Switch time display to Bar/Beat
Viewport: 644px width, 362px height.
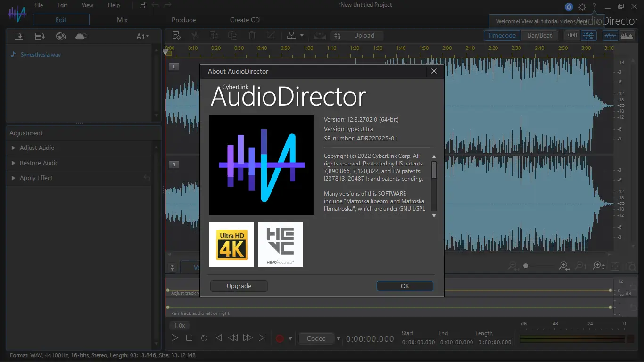pos(539,35)
